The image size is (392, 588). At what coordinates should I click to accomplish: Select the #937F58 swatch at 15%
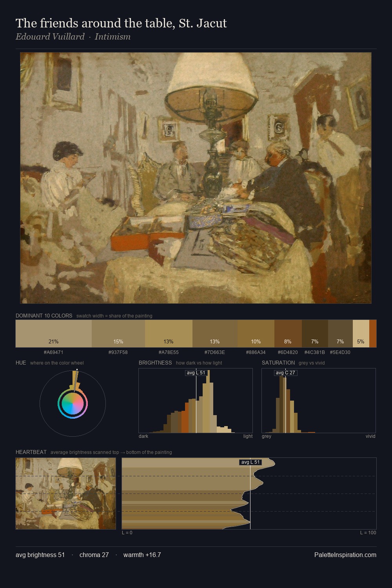pos(118,334)
